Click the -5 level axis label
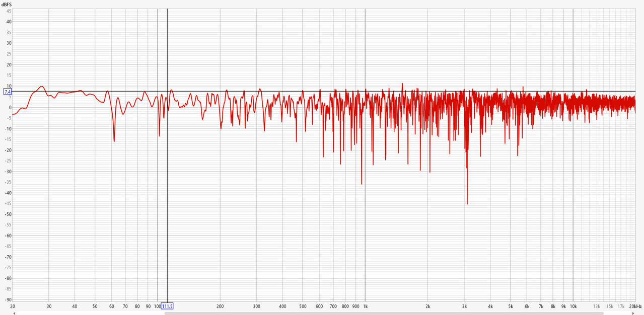644x315 pixels. click(9, 118)
